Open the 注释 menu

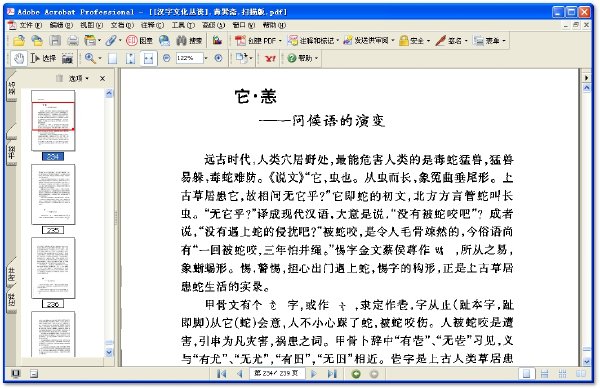click(152, 25)
